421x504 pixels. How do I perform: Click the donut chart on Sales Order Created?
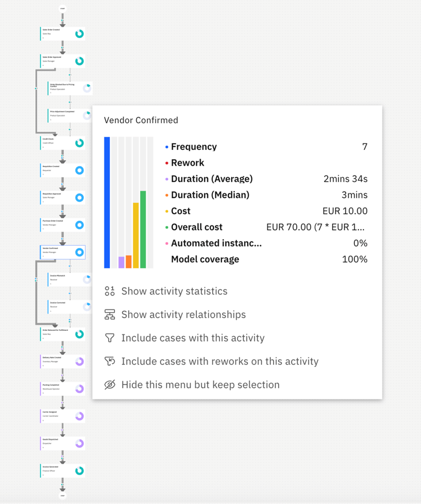point(79,34)
